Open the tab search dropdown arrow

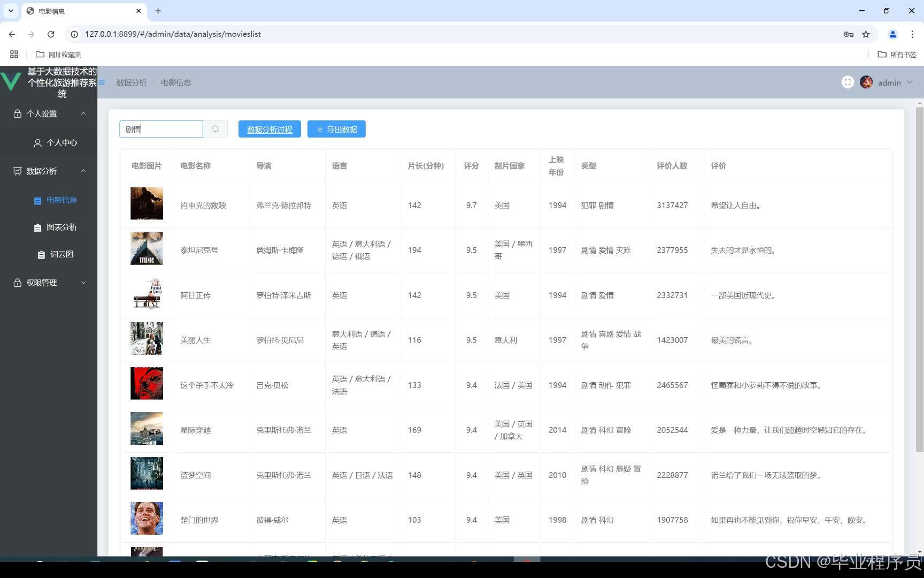(x=11, y=11)
